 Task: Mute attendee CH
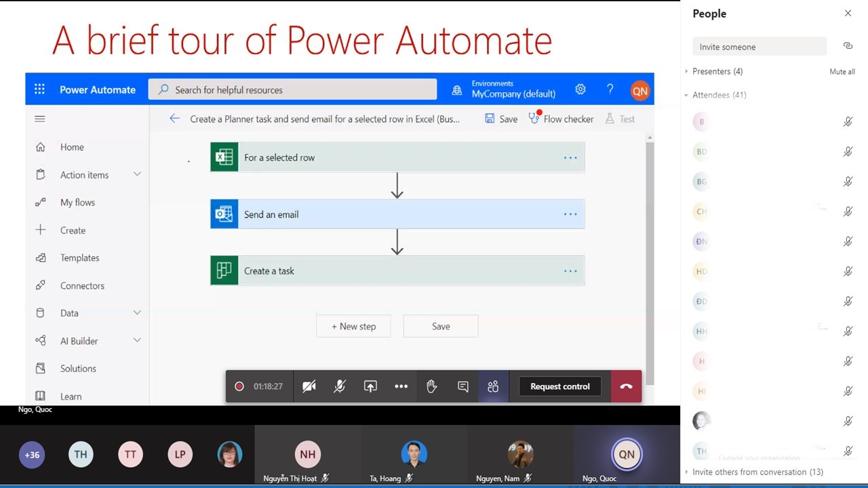tap(848, 211)
